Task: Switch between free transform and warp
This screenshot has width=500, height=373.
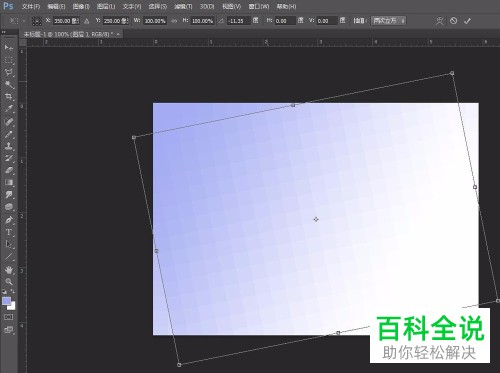Action: click(x=440, y=21)
